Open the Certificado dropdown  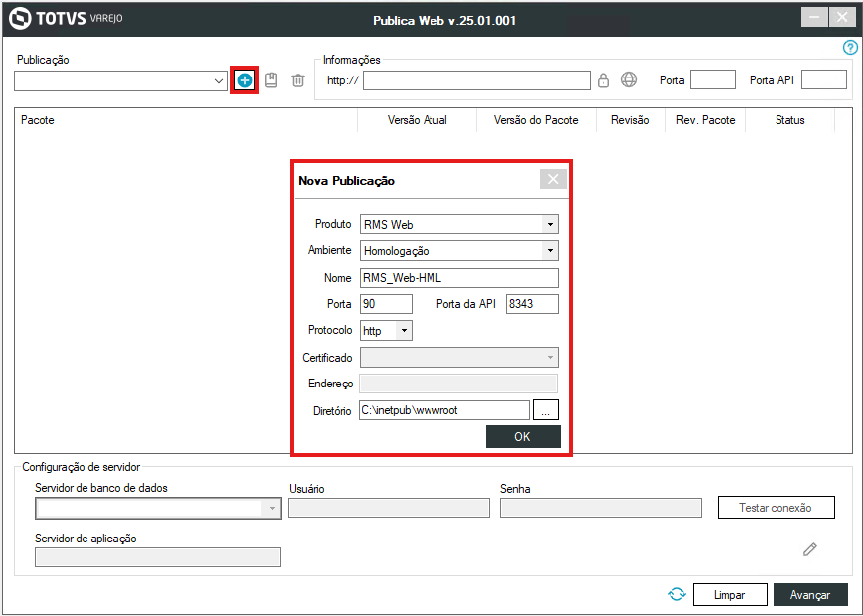click(549, 357)
